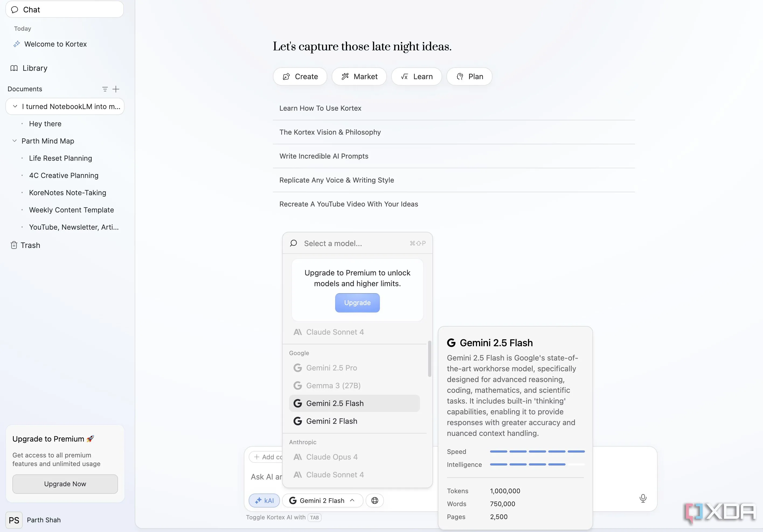Viewport: 763px width, 532px height.
Task: Click the microphone voice input icon
Action: click(x=643, y=498)
